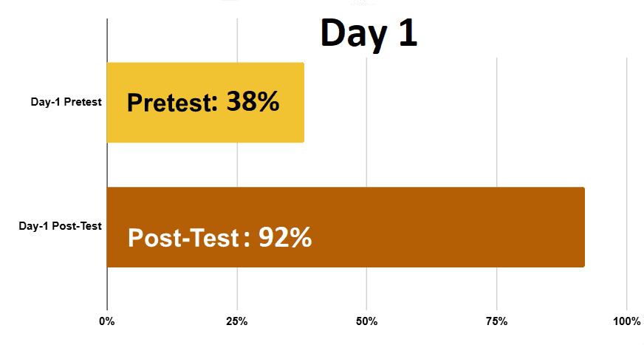The height and width of the screenshot is (345, 644).
Task: Click the yellow Pretest 38% bar
Action: click(x=205, y=102)
